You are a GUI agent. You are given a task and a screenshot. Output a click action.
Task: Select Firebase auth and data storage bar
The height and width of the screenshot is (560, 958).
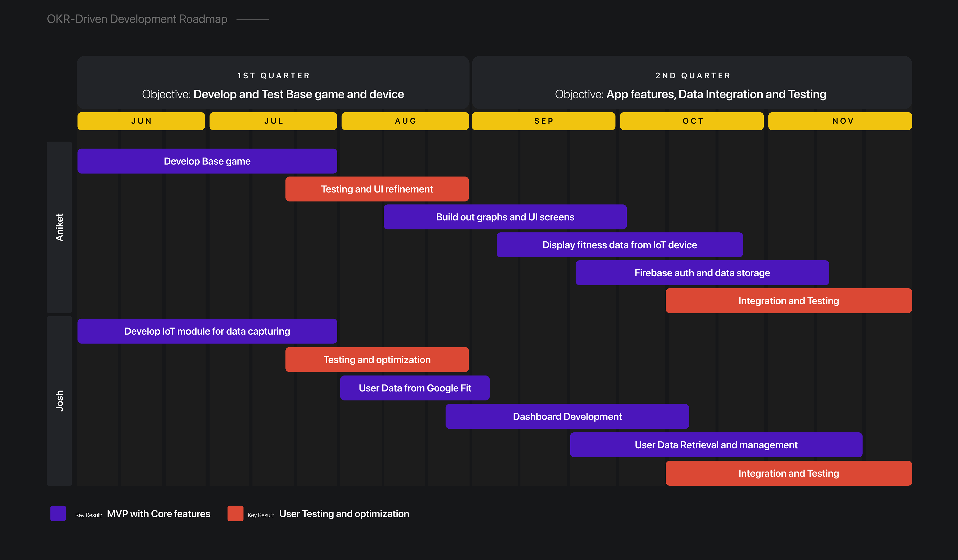coord(702,273)
